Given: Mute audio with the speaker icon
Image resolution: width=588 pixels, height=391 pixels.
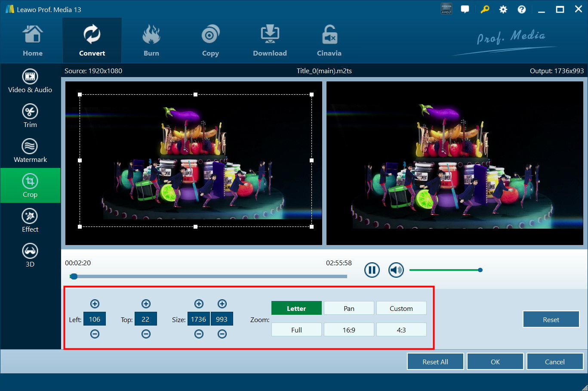Looking at the screenshot, I should (x=396, y=270).
